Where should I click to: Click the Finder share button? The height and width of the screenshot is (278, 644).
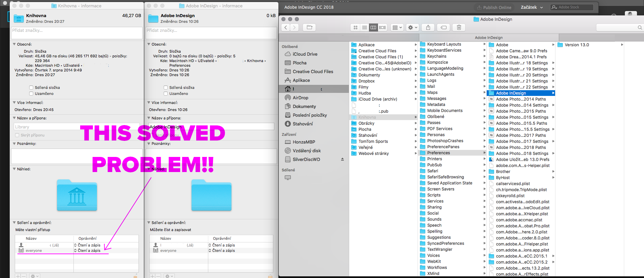click(x=428, y=27)
